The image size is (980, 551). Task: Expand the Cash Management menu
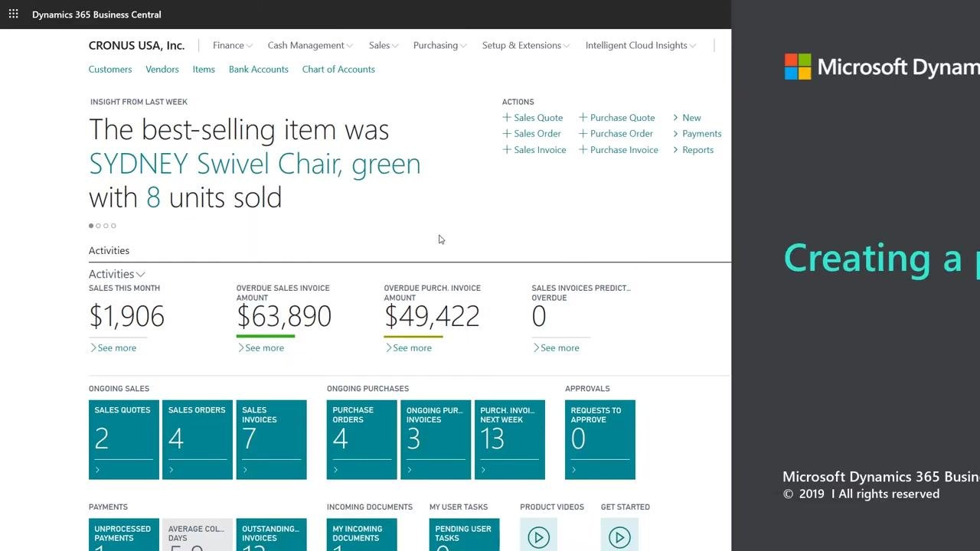(x=310, y=45)
